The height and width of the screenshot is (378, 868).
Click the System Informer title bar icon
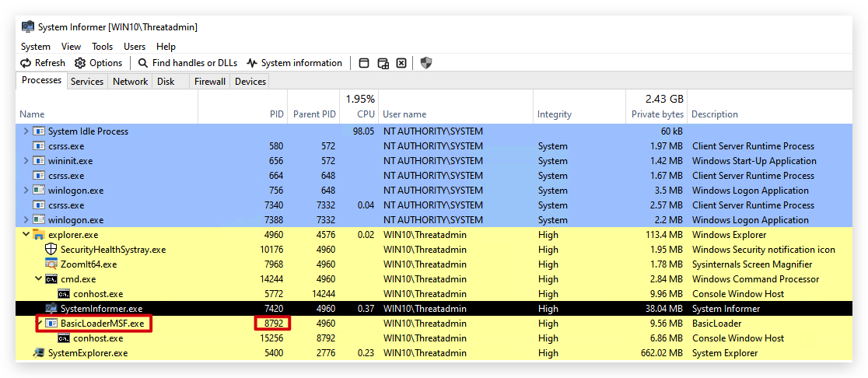[27, 26]
